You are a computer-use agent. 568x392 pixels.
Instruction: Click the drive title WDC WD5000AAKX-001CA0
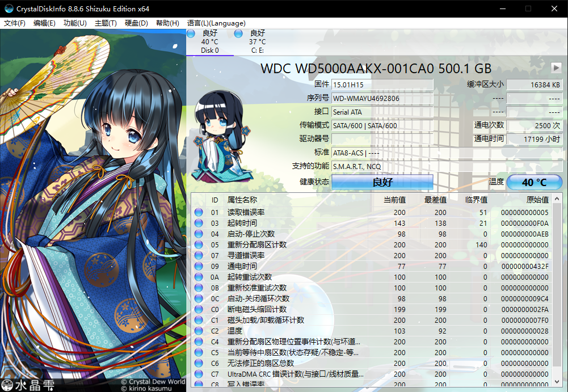tap(376, 68)
